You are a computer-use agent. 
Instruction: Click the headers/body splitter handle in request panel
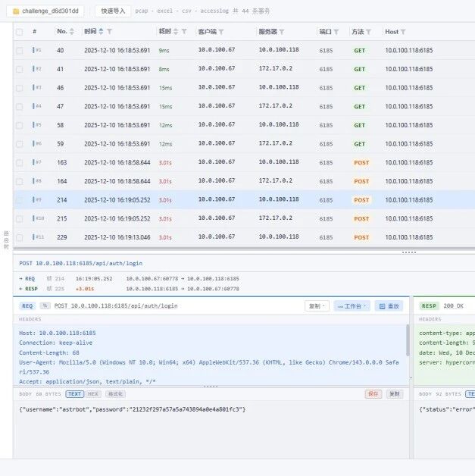[211, 387]
